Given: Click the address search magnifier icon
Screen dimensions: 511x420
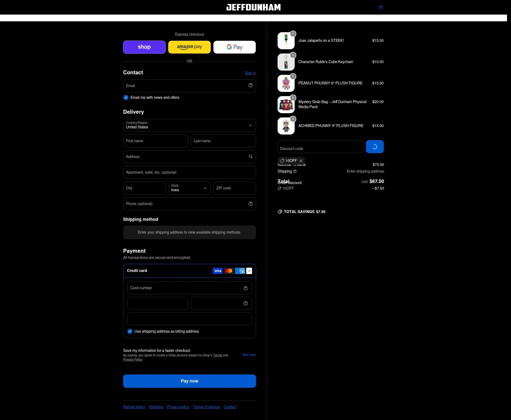Looking at the screenshot, I should 250,157.
